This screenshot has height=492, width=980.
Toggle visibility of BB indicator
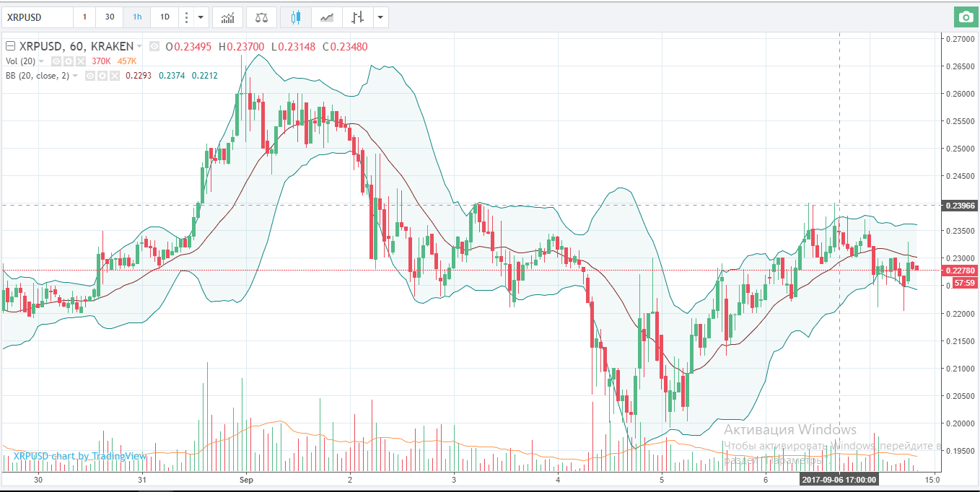(90, 75)
